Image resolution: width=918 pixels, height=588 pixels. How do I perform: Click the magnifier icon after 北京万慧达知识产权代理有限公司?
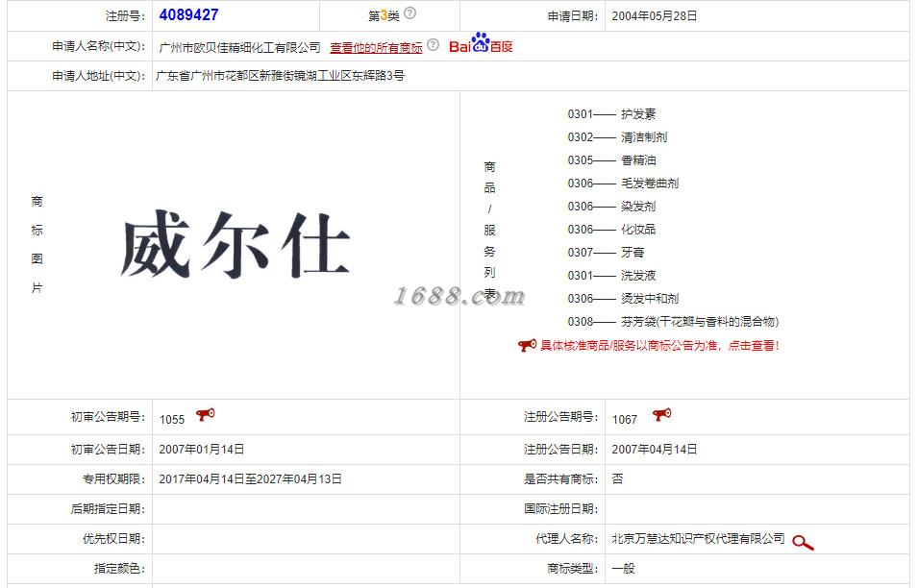803,543
